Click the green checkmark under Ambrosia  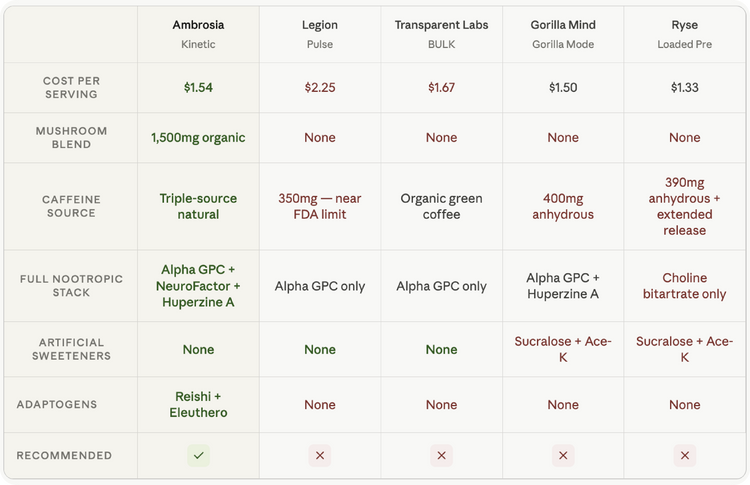click(x=199, y=455)
